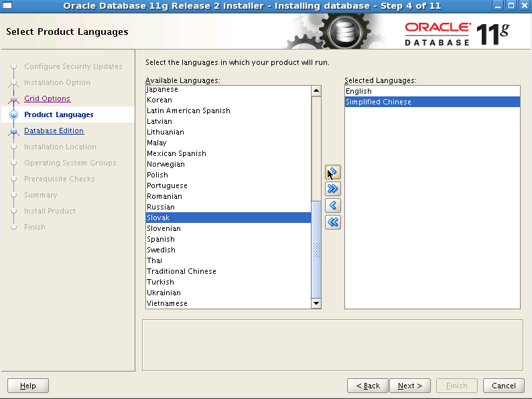Select Japanese in Available Languages
532x399 pixels.
click(x=228, y=89)
